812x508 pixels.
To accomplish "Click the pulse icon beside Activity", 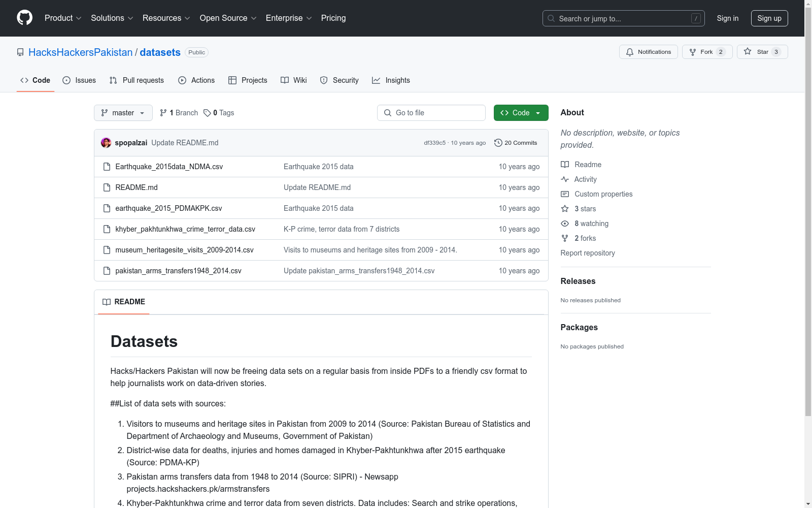I will (565, 179).
